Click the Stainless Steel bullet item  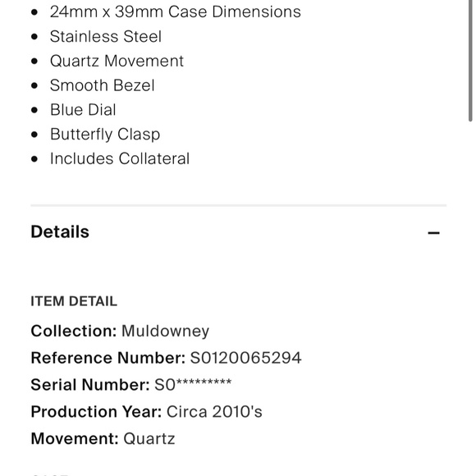point(106,36)
